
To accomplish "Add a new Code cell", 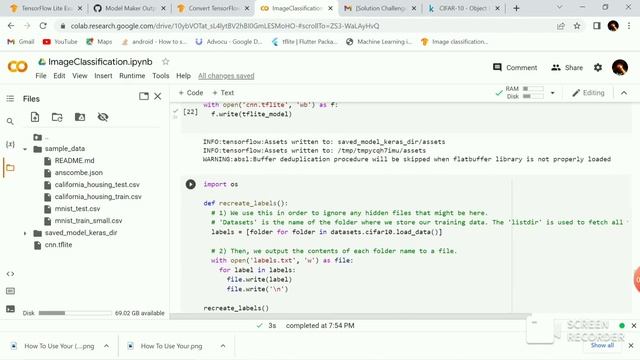I will pyautogui.click(x=191, y=93).
